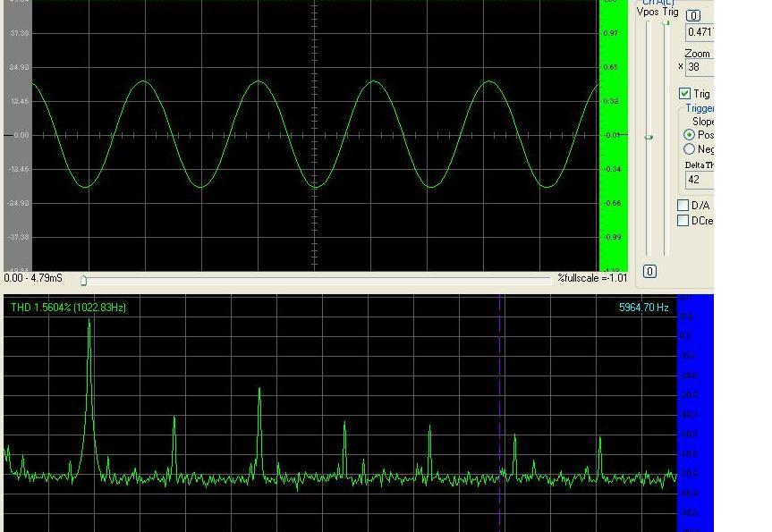Viewport: 772px width, 532px height.
Task: Click the 0.32 value on the green scale
Action: tap(610, 101)
